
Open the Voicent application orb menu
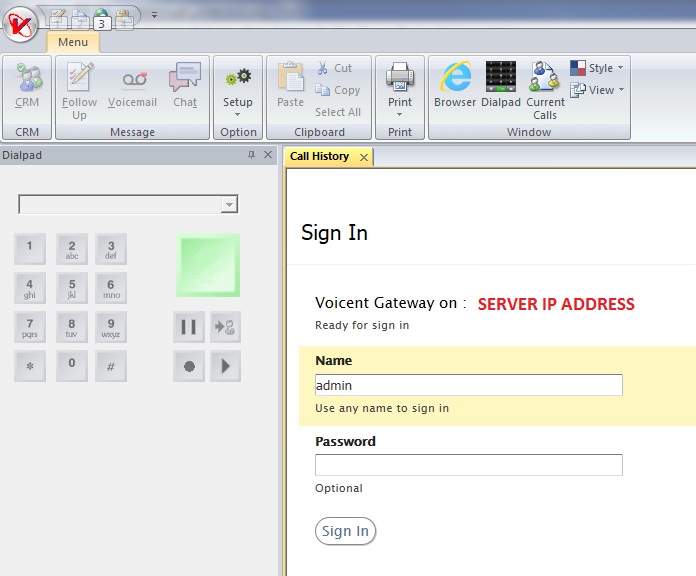[x=20, y=24]
